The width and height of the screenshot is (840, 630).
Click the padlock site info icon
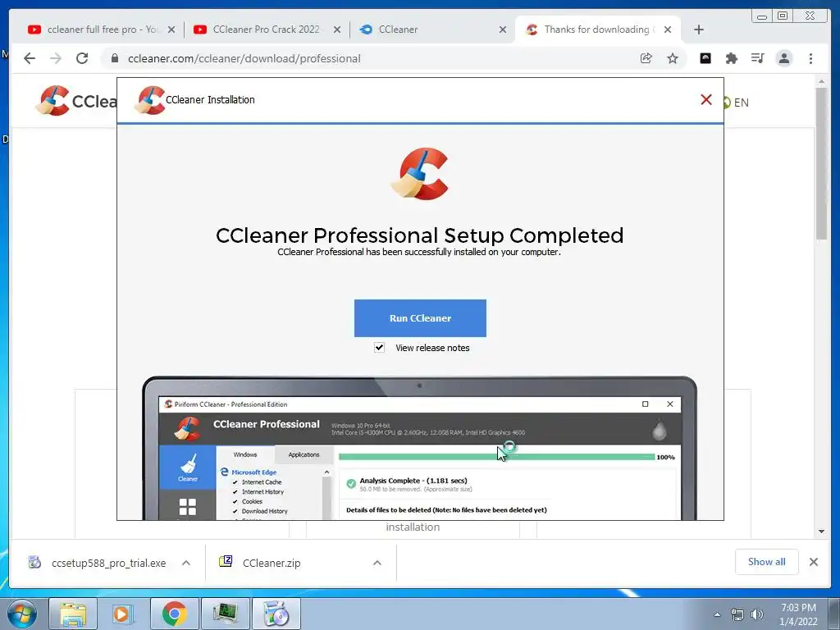click(x=114, y=58)
